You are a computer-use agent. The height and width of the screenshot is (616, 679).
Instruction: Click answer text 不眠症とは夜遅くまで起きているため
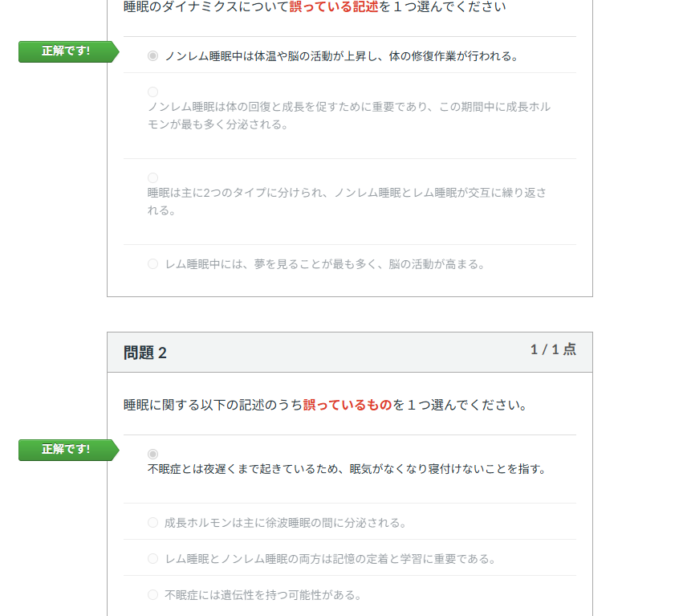[x=347, y=469]
